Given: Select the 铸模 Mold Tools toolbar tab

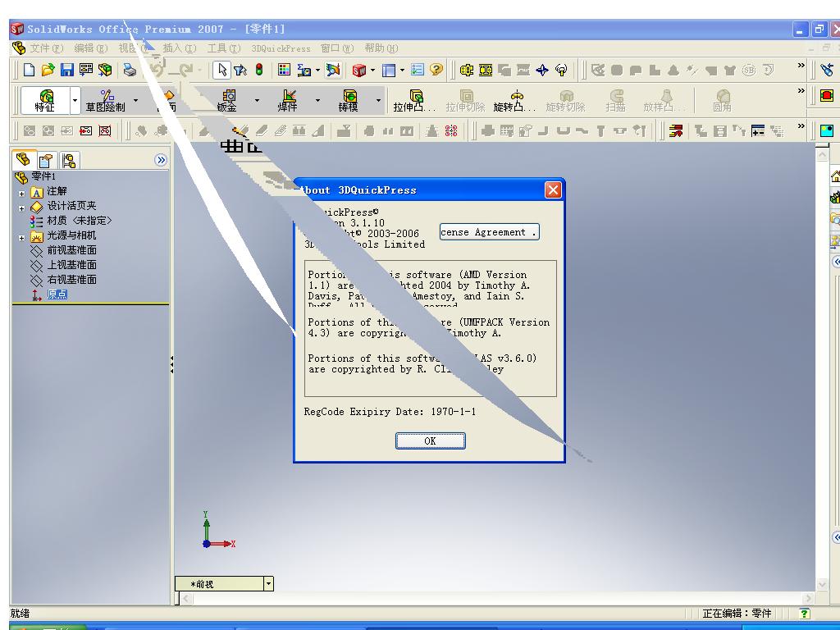Looking at the screenshot, I should click(348, 100).
